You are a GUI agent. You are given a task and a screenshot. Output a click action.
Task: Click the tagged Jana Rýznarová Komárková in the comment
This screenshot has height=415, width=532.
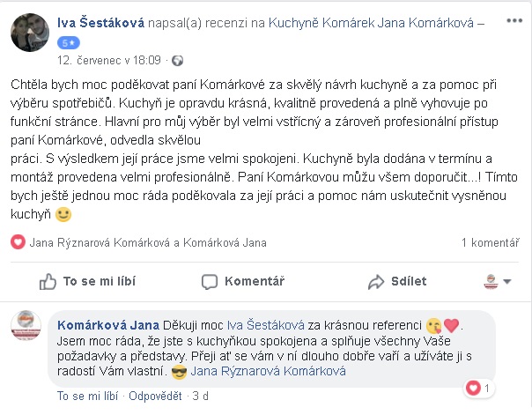click(x=268, y=371)
